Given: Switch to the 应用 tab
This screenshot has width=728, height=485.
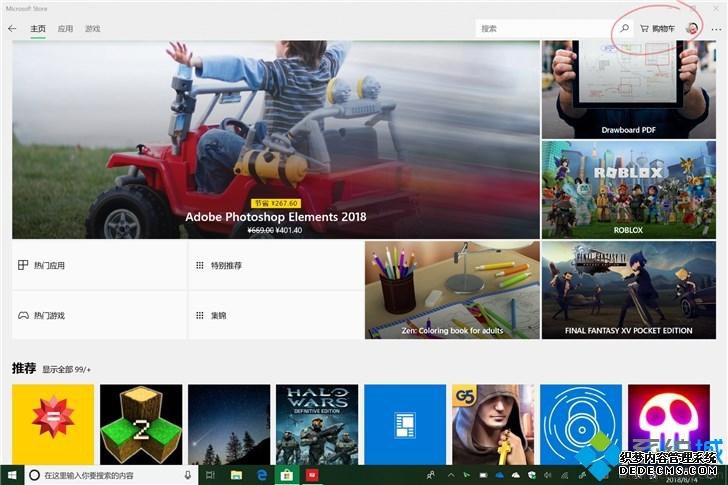Looking at the screenshot, I should click(x=65, y=29).
